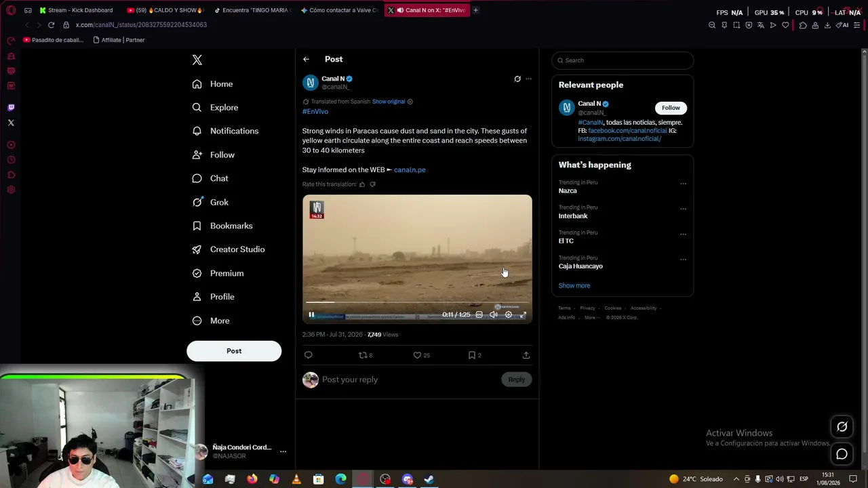The height and width of the screenshot is (488, 868).
Task: Click the floating Grok button
Action: (842, 426)
